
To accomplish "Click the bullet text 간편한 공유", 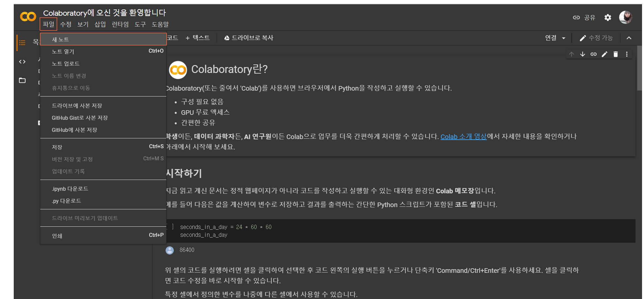I will [198, 123].
